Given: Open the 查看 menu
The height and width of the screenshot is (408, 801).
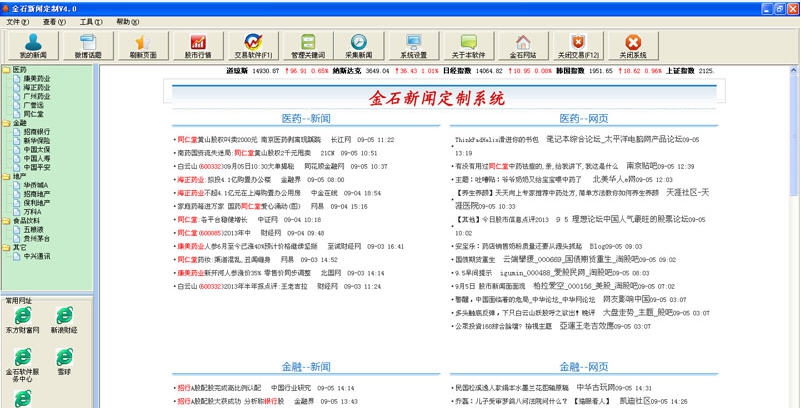Looking at the screenshot, I should tap(54, 22).
